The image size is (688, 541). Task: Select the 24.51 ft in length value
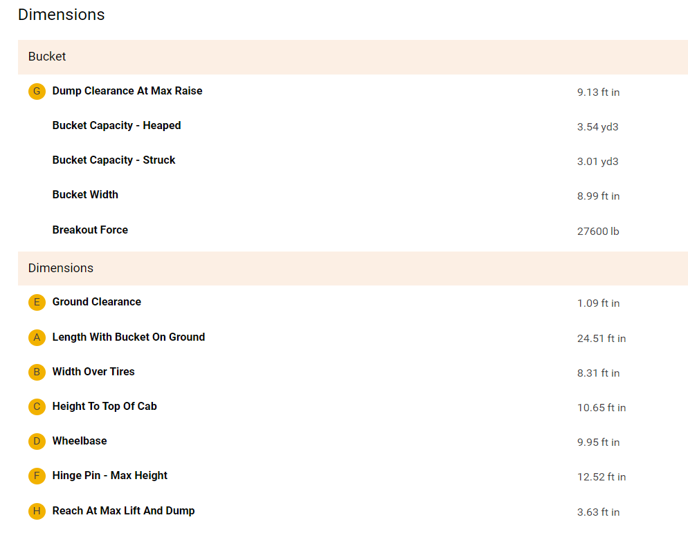(601, 338)
